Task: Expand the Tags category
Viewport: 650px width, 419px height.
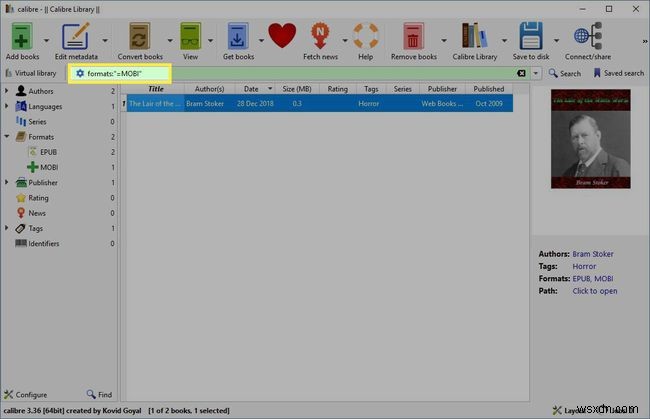Action: click(6, 228)
